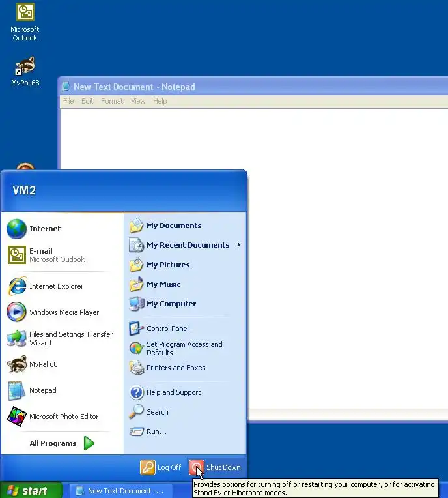Image resolution: width=448 pixels, height=498 pixels.
Task: Click the Internet Explorer label
Action: pos(57,286)
